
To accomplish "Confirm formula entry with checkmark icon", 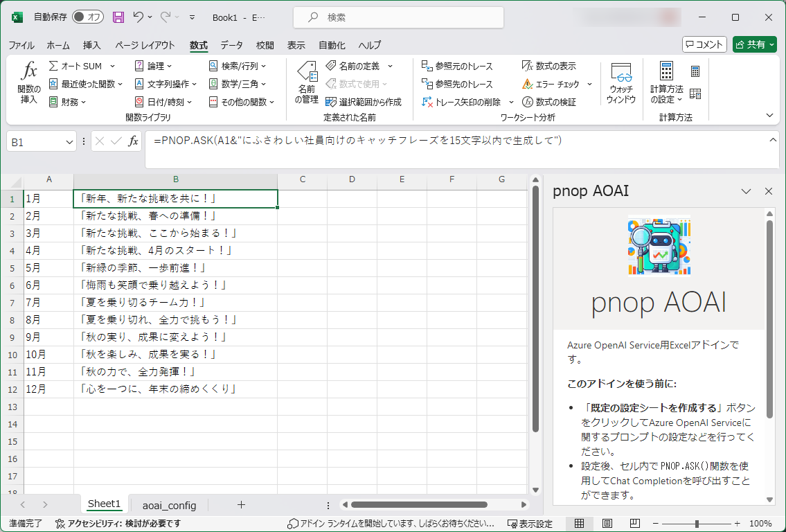I will 116,142.
